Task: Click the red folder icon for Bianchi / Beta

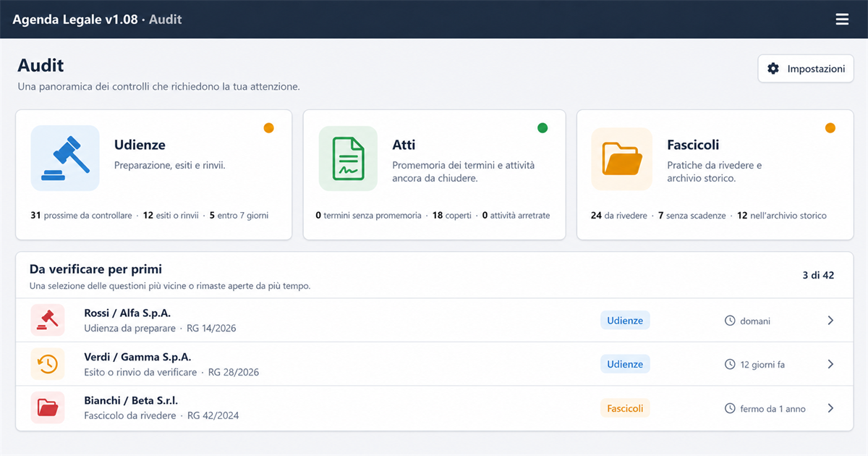Action: point(48,408)
